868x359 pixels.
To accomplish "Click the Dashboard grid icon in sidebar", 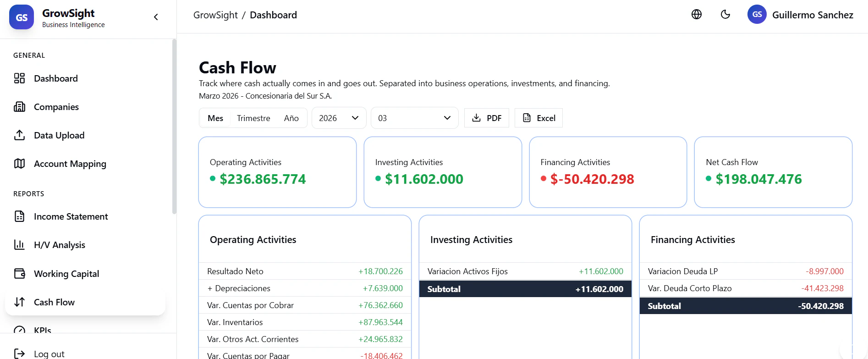I will coord(19,78).
